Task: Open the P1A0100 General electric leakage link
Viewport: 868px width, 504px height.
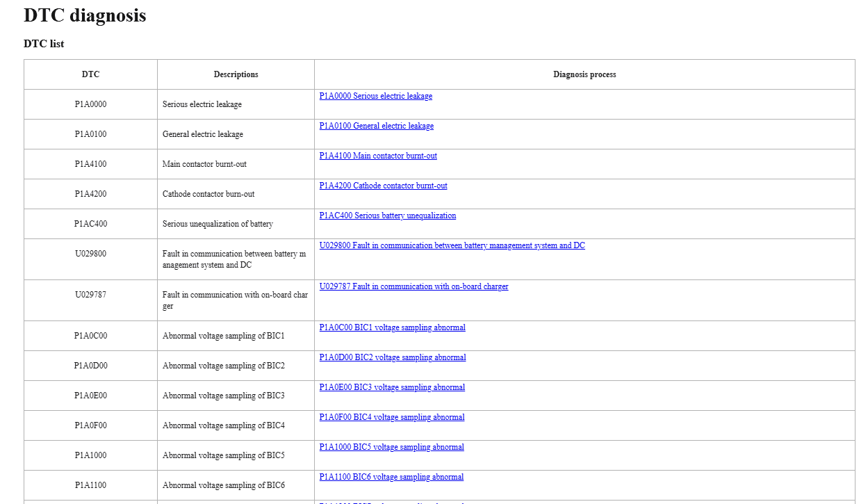Action: coord(376,126)
